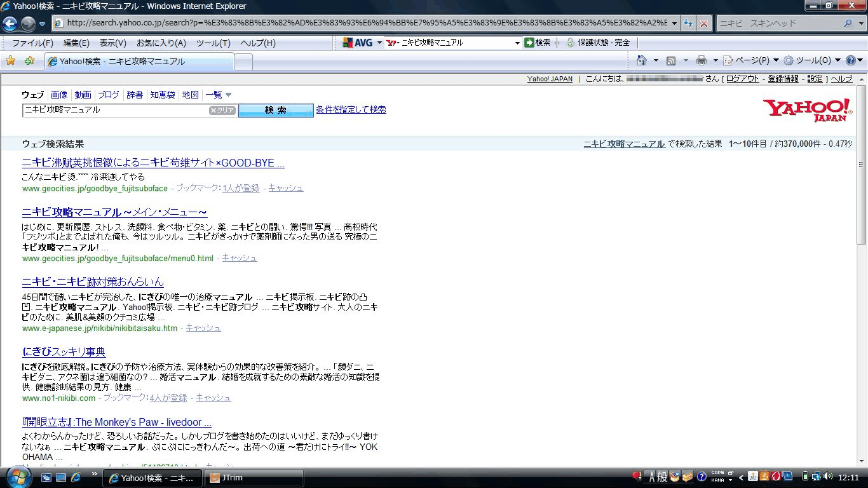The image size is (868, 488).
Task: Click the refresh page icon
Action: pos(688,24)
